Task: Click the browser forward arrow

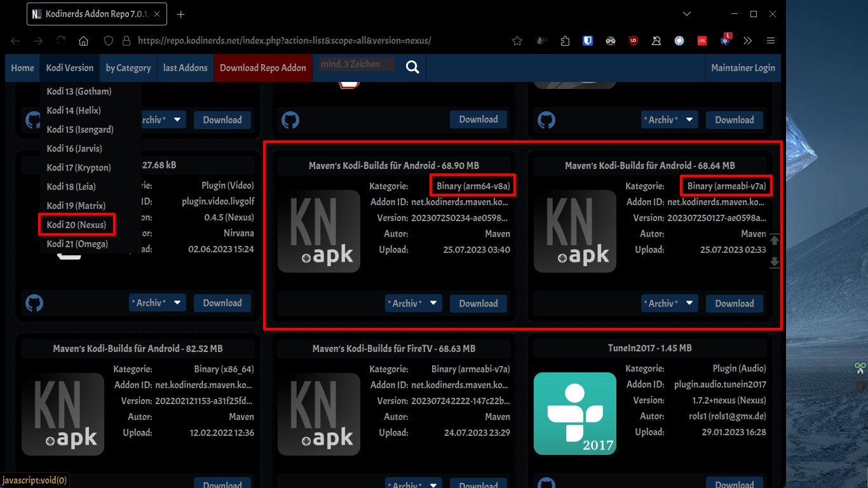Action: (38, 41)
